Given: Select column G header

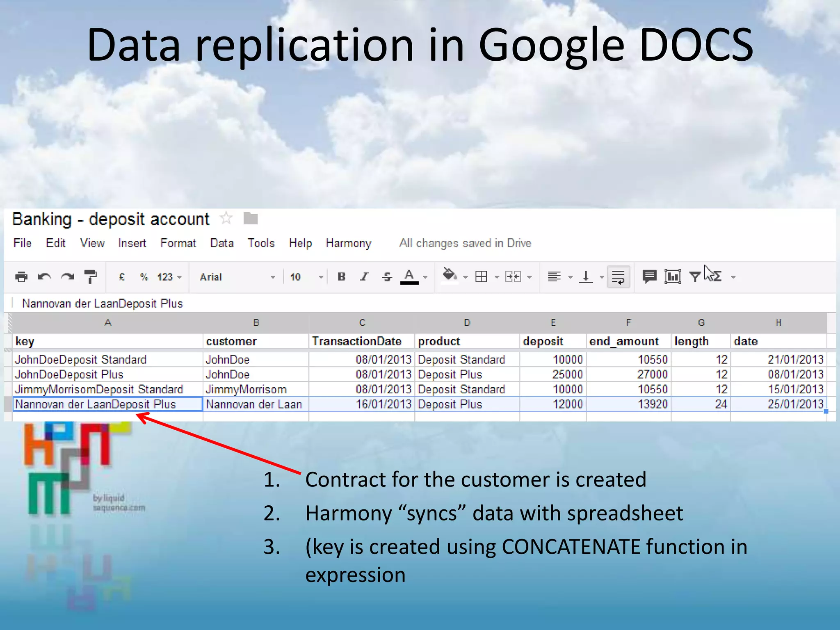Looking at the screenshot, I should 701,323.
